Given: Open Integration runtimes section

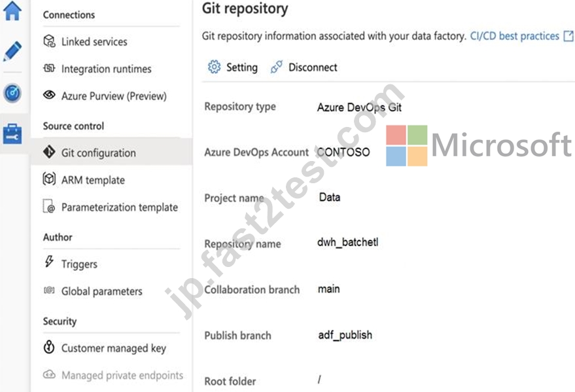Looking at the screenshot, I should (x=107, y=69).
